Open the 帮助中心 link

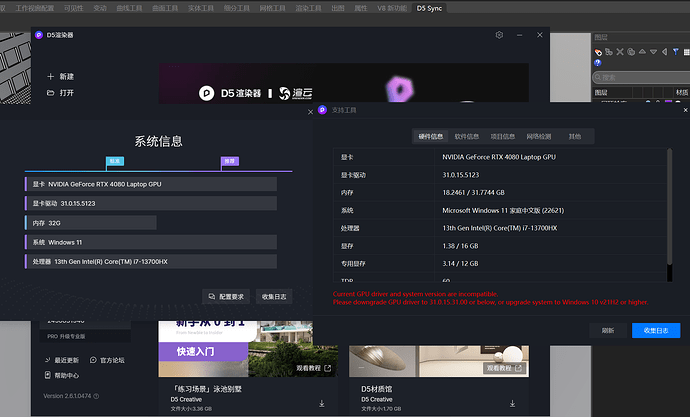click(66, 375)
